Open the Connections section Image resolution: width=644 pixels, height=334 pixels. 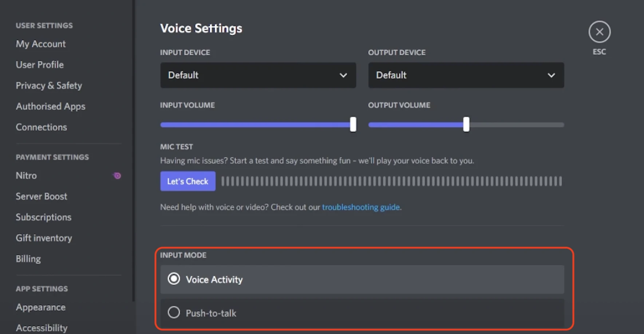42,127
